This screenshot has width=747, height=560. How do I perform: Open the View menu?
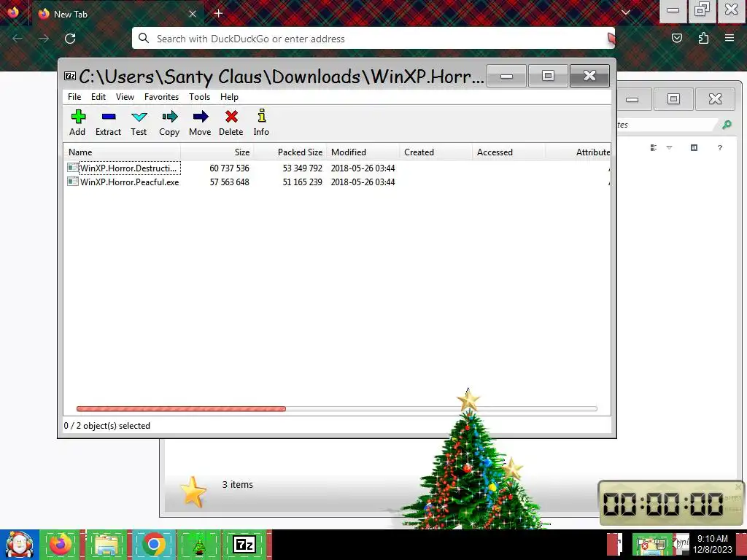(x=125, y=97)
